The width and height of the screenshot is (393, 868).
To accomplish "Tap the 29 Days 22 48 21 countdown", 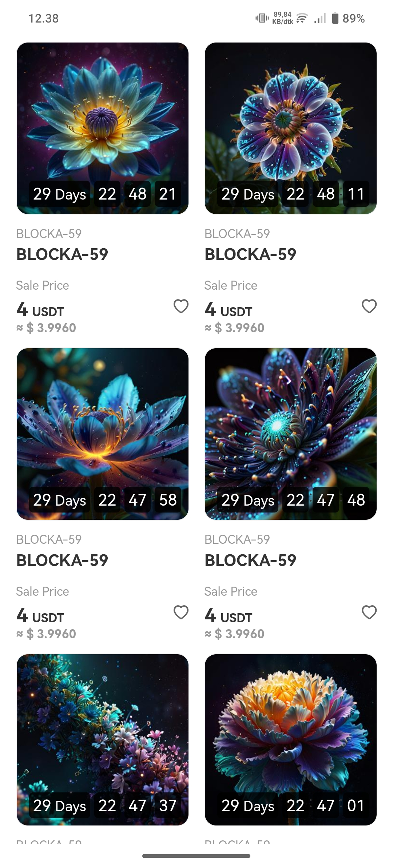I will (x=105, y=194).
